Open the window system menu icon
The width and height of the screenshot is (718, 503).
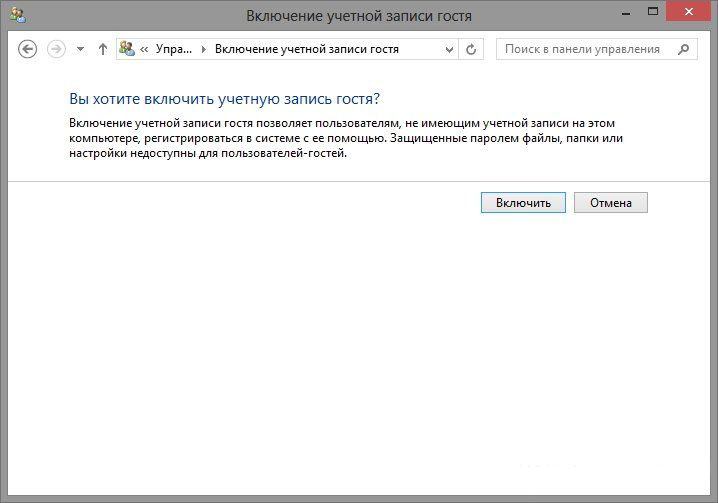(x=16, y=15)
